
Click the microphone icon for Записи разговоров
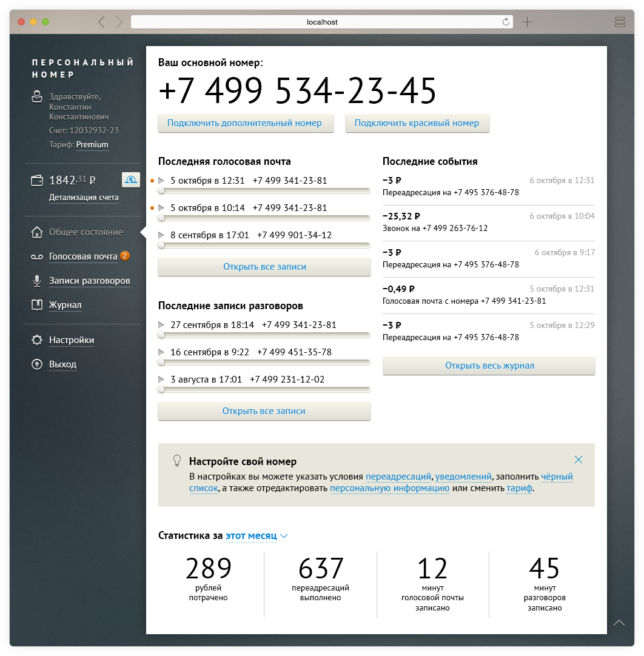tap(37, 281)
